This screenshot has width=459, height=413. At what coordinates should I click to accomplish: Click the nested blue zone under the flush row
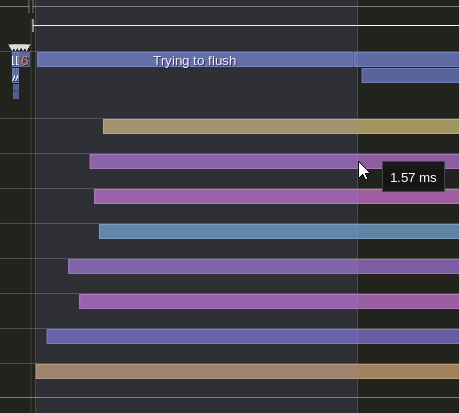(x=410, y=76)
